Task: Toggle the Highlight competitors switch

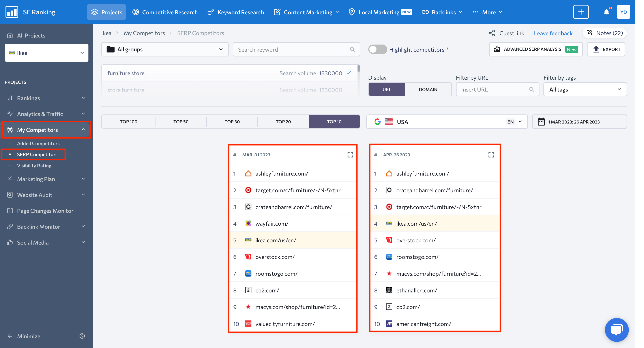Action: (x=378, y=49)
